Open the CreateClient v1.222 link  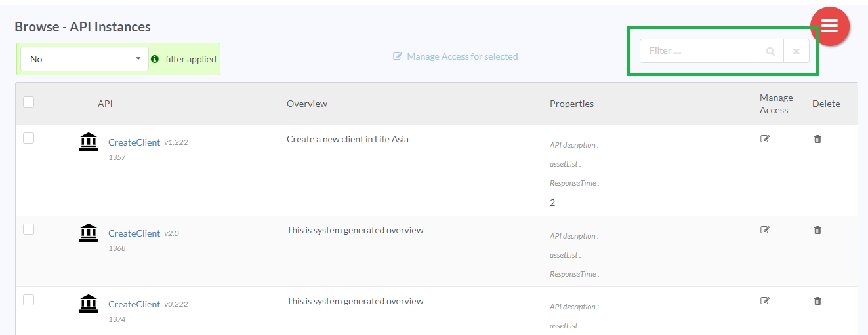tap(134, 142)
